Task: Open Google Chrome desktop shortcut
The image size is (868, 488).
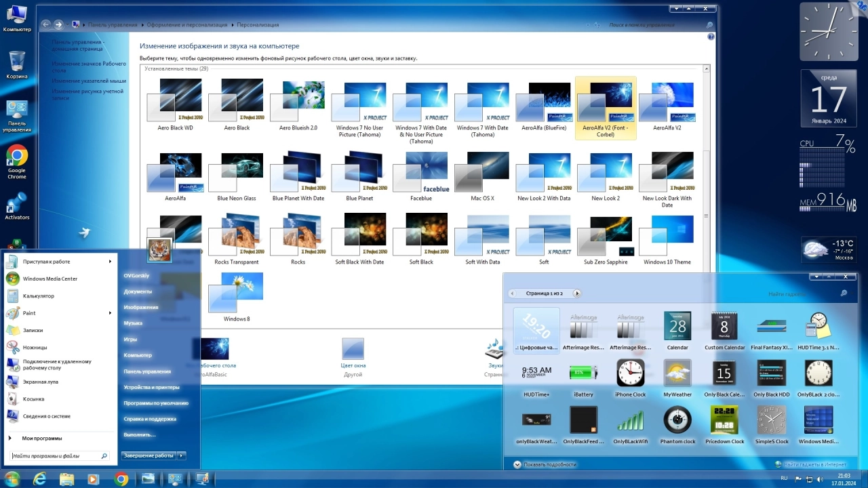Action: 17,161
